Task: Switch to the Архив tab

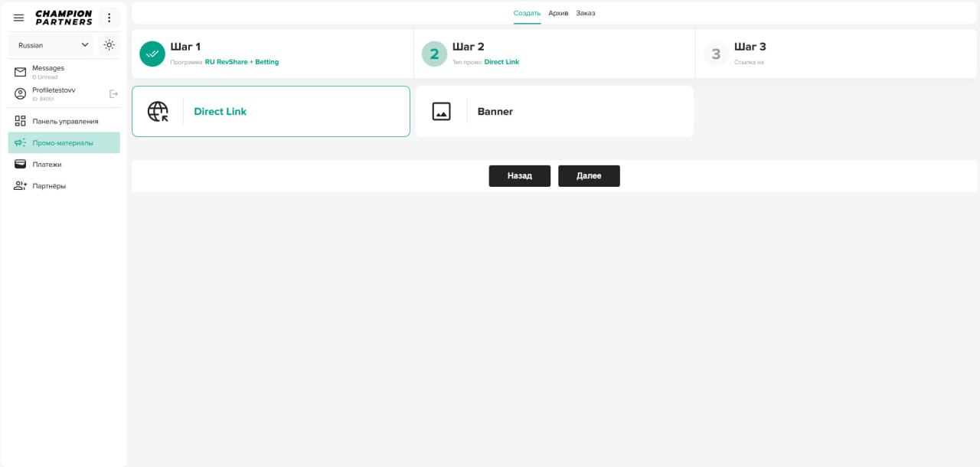Action: click(x=558, y=13)
